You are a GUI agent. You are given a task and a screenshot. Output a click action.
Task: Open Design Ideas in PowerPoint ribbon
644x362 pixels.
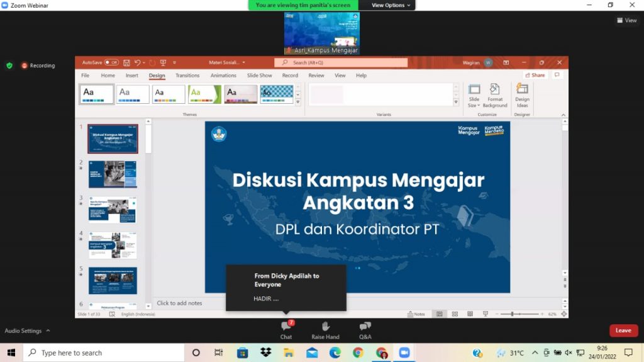pyautogui.click(x=522, y=95)
